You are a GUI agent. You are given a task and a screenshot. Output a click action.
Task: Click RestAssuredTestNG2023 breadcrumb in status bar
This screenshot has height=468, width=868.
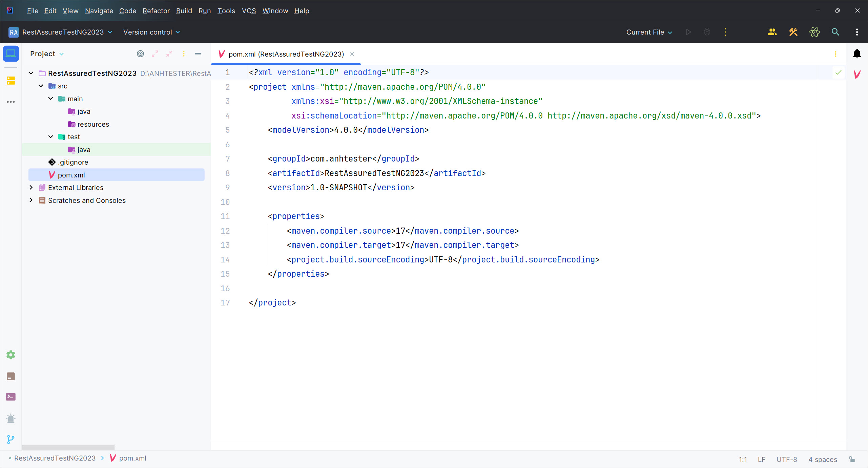[x=55, y=458]
